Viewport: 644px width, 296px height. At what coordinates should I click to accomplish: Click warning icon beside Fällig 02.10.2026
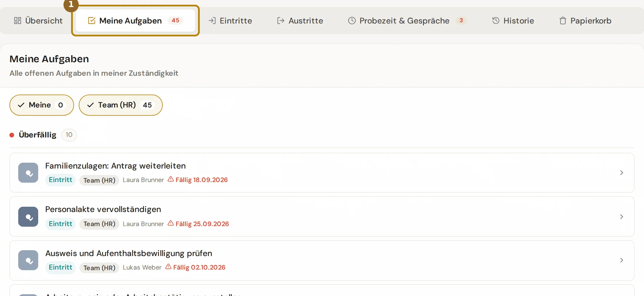coord(168,267)
